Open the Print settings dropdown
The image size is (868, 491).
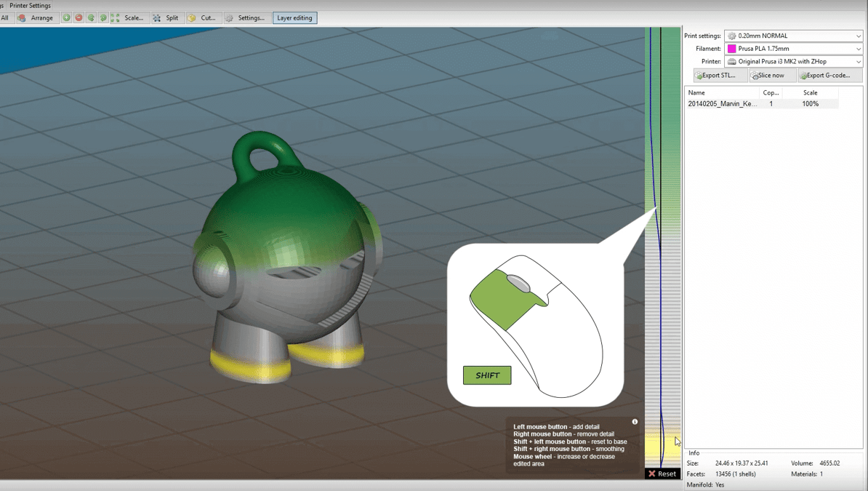click(792, 35)
